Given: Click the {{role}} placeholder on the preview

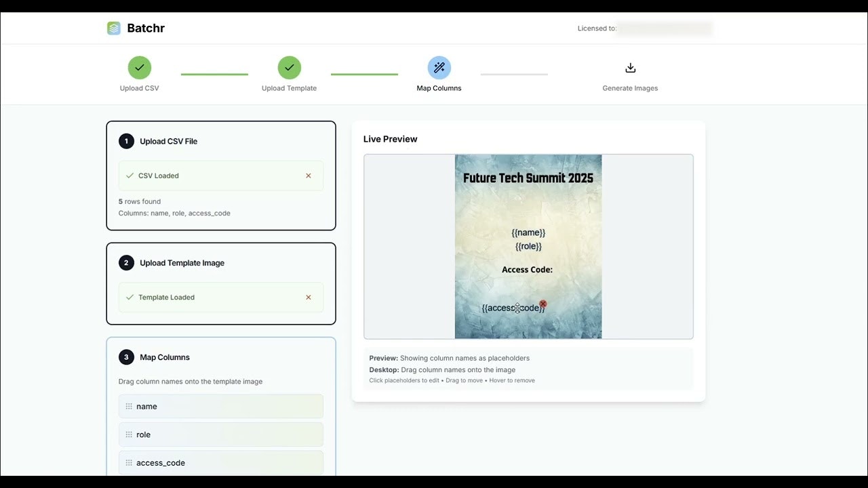Looking at the screenshot, I should coord(528,246).
